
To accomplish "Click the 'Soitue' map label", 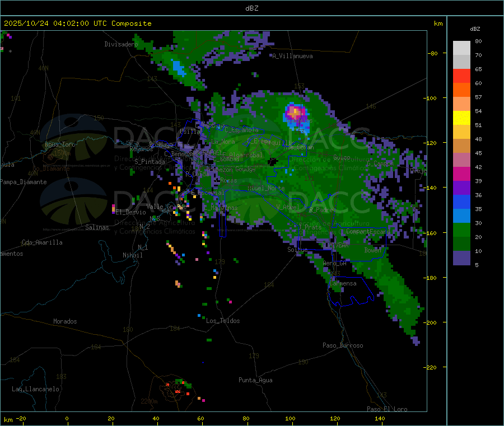I will click(297, 250).
